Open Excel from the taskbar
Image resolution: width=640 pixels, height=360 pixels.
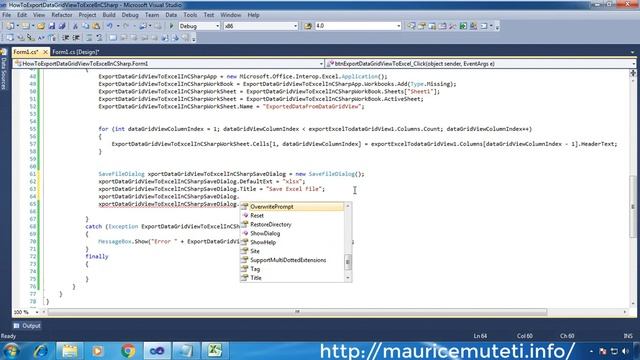(x=215, y=351)
